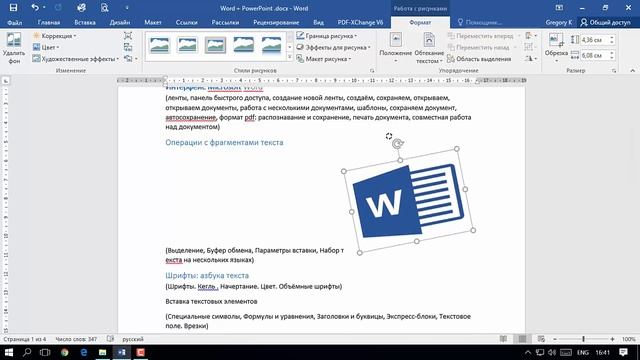Click the Save icon in the quick access toolbar

click(13, 8)
